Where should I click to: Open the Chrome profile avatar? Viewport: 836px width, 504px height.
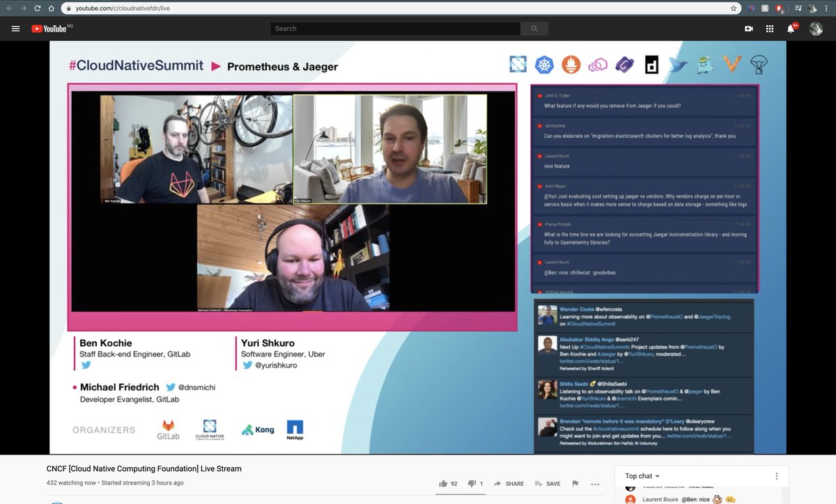click(x=812, y=8)
